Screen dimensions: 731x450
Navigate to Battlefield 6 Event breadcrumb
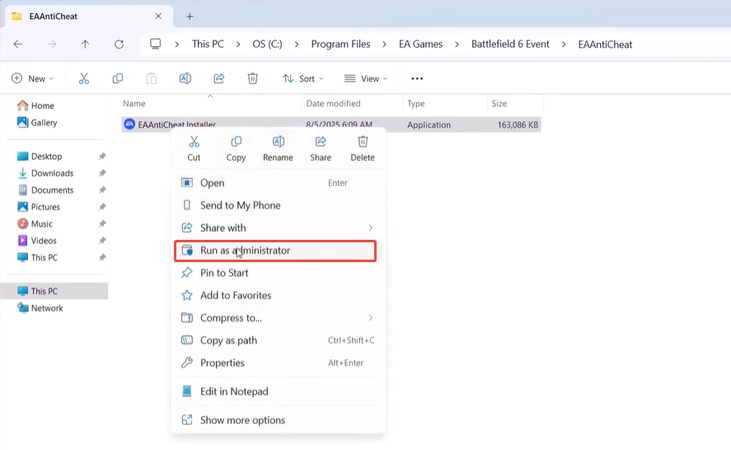click(510, 44)
